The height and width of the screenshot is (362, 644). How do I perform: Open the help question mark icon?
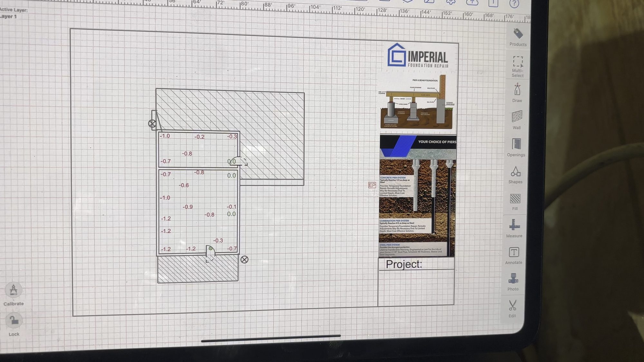click(514, 4)
